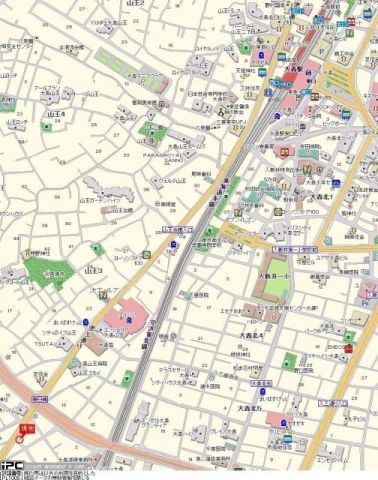The width and height of the screenshot is (378, 480).
Task: Select the 大森北1 district label
Action: (x=321, y=197)
